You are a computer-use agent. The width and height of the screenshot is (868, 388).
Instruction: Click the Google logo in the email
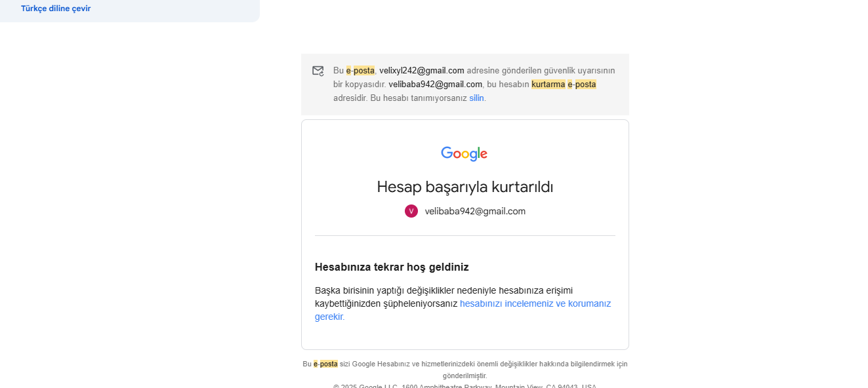465,154
